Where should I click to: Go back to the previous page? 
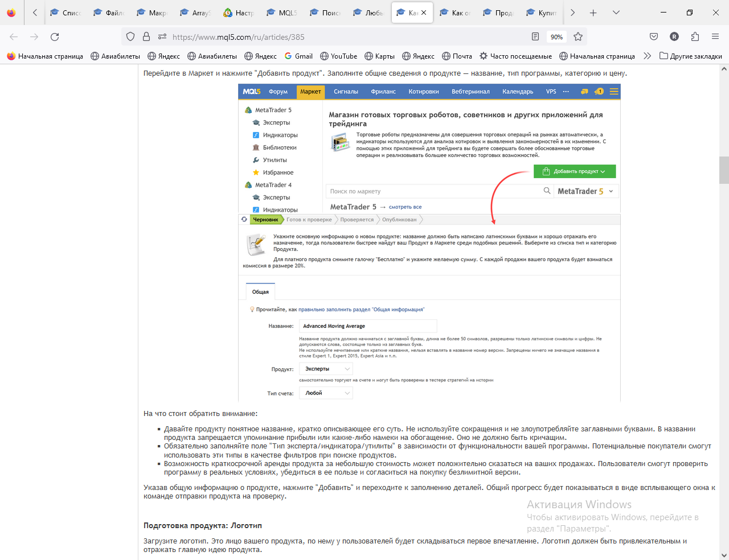(x=14, y=37)
